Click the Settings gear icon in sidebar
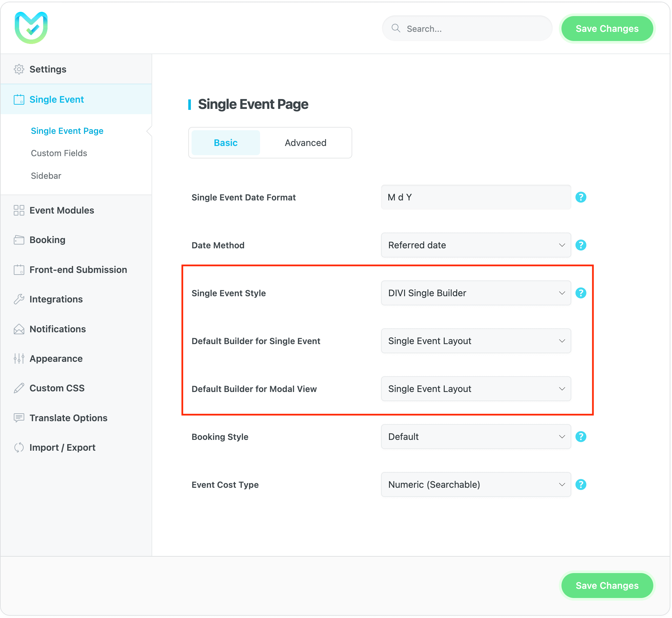The height and width of the screenshot is (618, 672). pyautogui.click(x=19, y=69)
